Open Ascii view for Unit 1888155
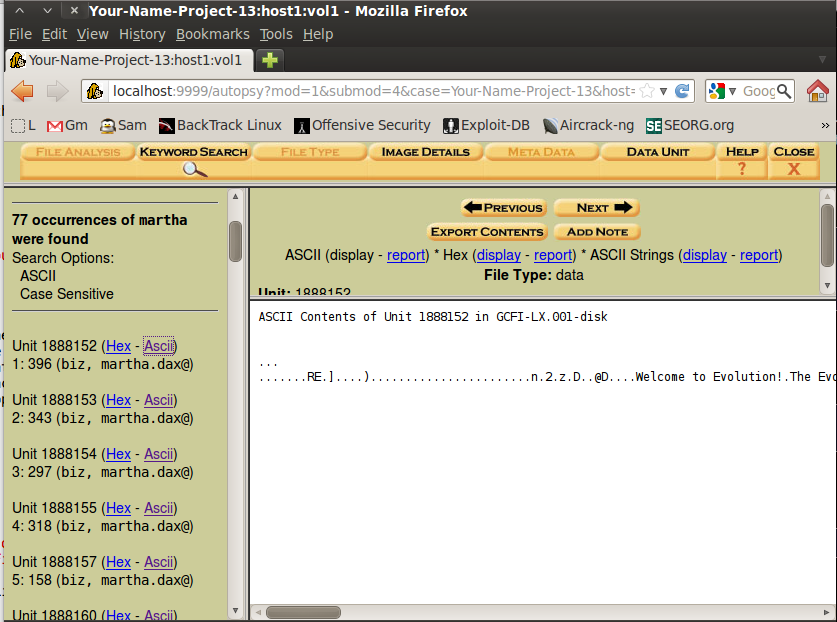837x622 pixels. click(159, 508)
